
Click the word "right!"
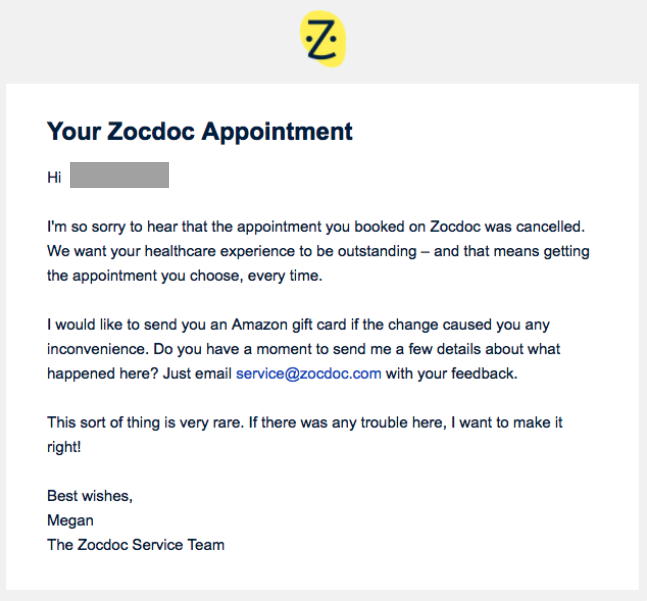pyautogui.click(x=64, y=448)
